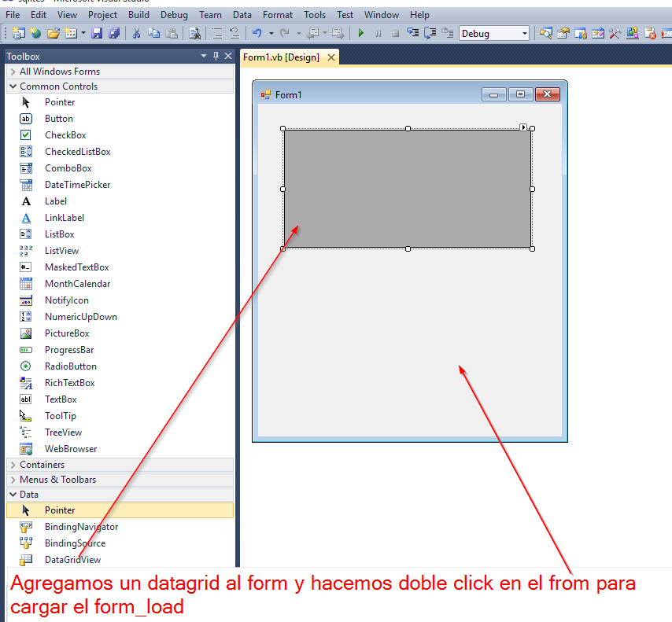The height and width of the screenshot is (622, 672).
Task: Toggle auto-hide pin on the Toolbox panel
Action: (216, 56)
